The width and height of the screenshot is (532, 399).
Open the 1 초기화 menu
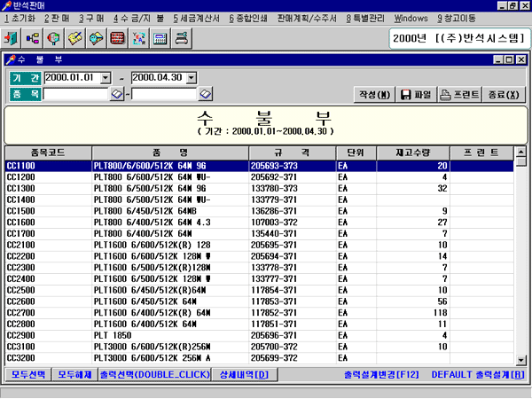coord(20,19)
